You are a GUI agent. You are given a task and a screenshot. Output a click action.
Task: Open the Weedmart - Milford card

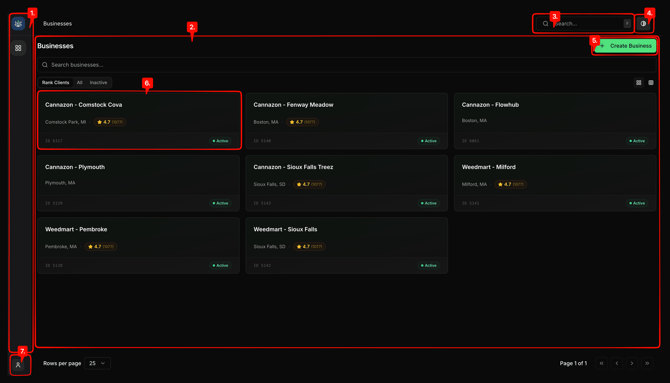(555, 183)
